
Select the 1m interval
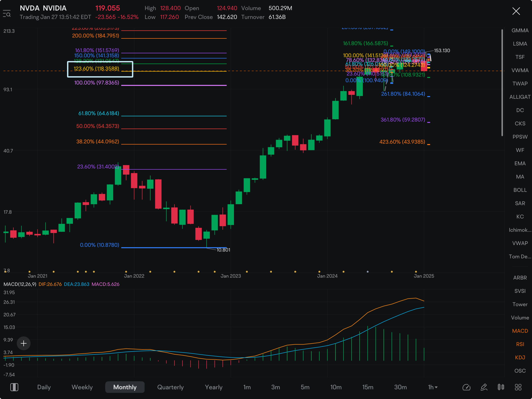(247, 387)
